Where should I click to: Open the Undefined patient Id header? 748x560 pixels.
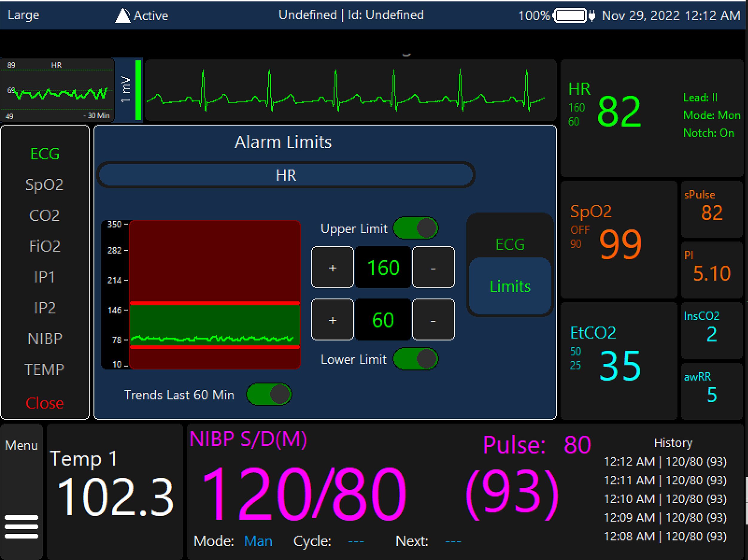coord(351,15)
